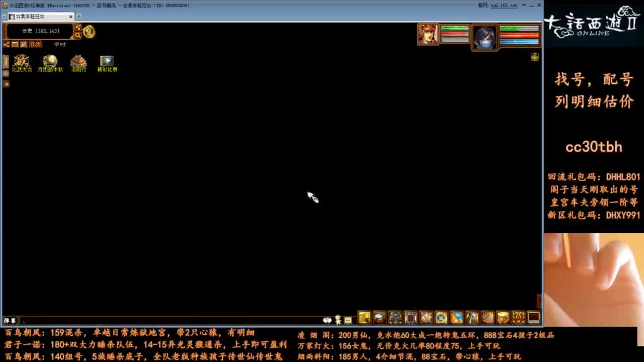Click the ornate flower pattern icon in the bottom toolbar
Screen dimensions: 644x362
point(518,318)
